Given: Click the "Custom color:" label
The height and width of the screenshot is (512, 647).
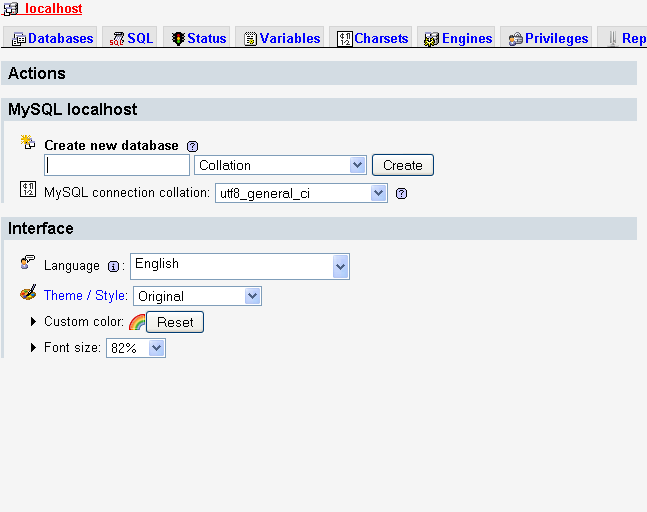Looking at the screenshot, I should [84, 321].
